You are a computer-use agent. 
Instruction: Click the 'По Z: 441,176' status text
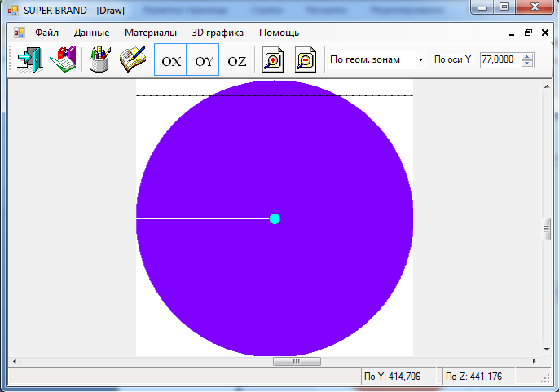click(473, 377)
